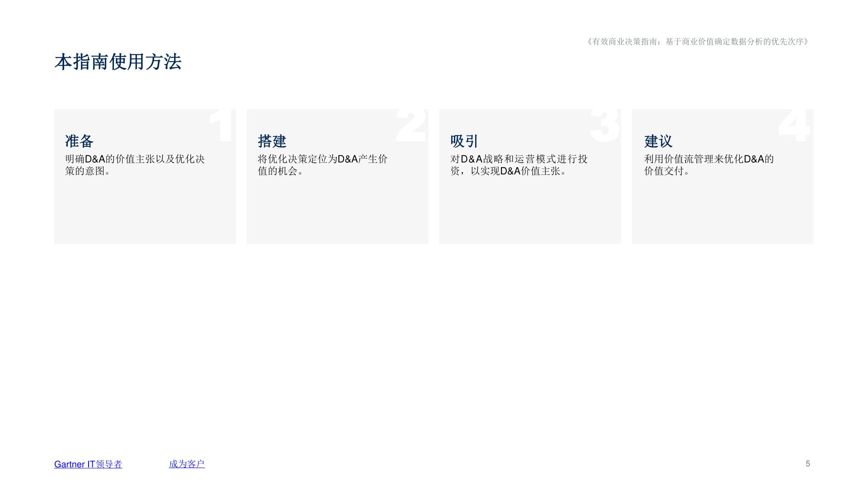This screenshot has width=868, height=488.
Task: Select the description starting 将优化决策定位为
Action: pyautogui.click(x=323, y=165)
